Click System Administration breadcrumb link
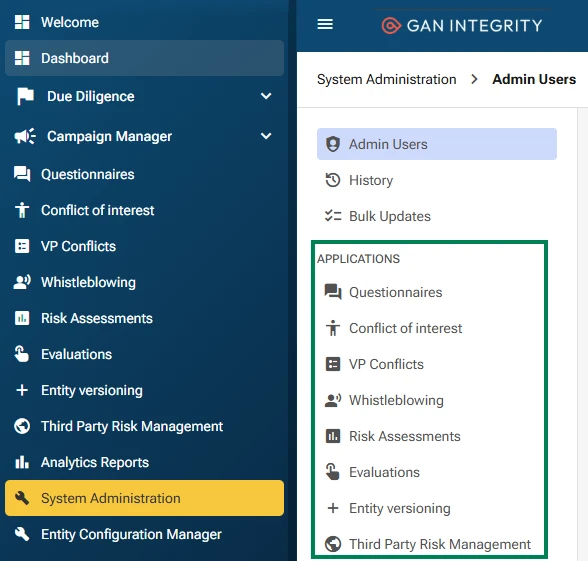 pos(387,80)
